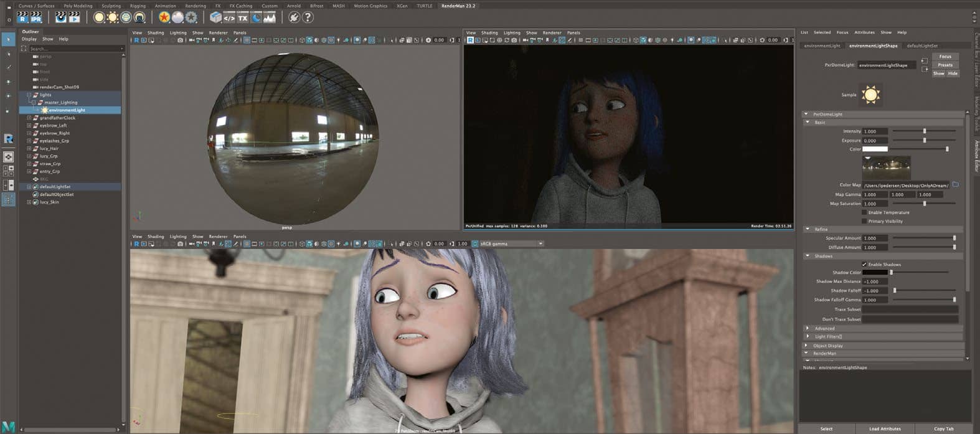Click the white Color swatch
The height and width of the screenshot is (434, 980).
874,149
